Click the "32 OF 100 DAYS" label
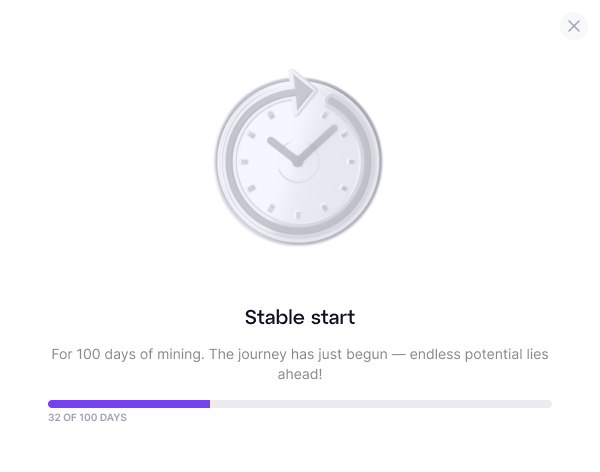 [x=87, y=418]
